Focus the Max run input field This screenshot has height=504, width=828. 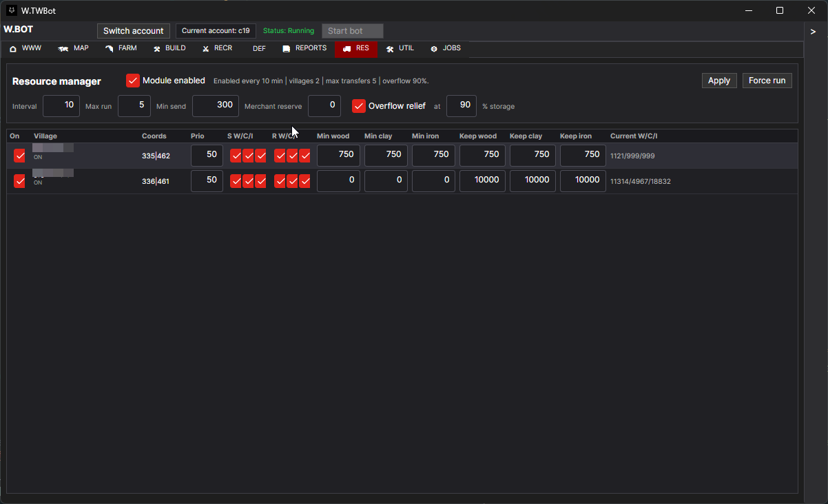click(x=134, y=106)
